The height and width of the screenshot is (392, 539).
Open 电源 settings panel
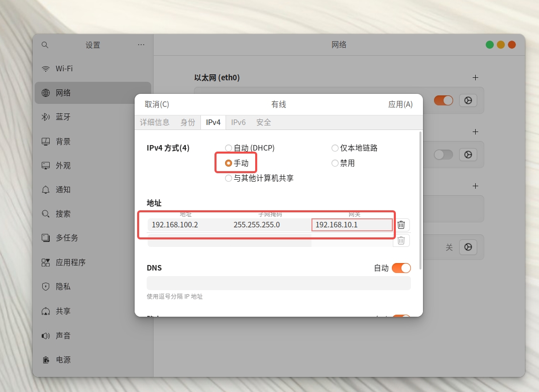[93, 360]
